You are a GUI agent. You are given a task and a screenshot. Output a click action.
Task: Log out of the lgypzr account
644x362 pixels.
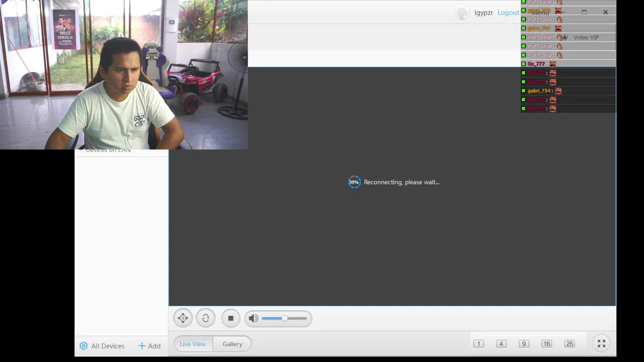coord(508,13)
